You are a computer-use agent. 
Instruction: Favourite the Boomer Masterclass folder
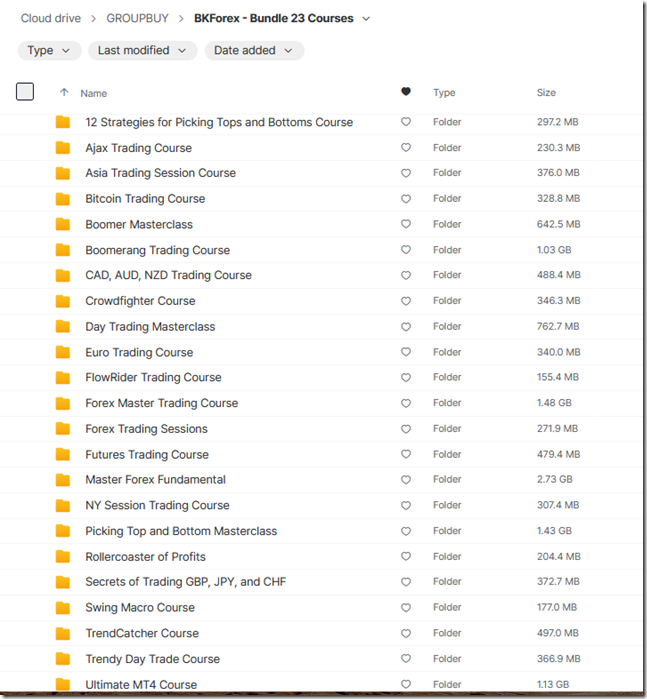(x=406, y=224)
